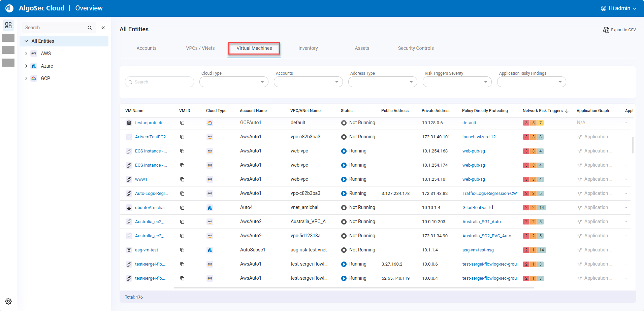644x311 pixels.
Task: Expand the AWS tree node
Action: click(26, 54)
